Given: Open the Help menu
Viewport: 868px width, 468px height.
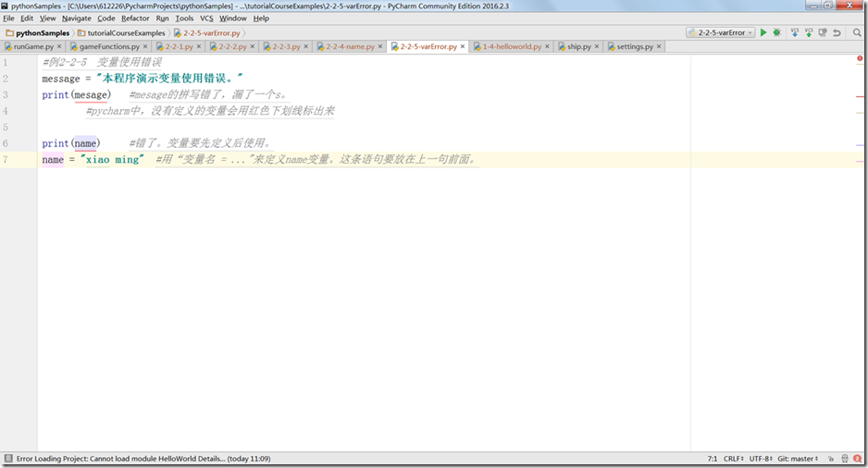Looking at the screenshot, I should click(261, 18).
